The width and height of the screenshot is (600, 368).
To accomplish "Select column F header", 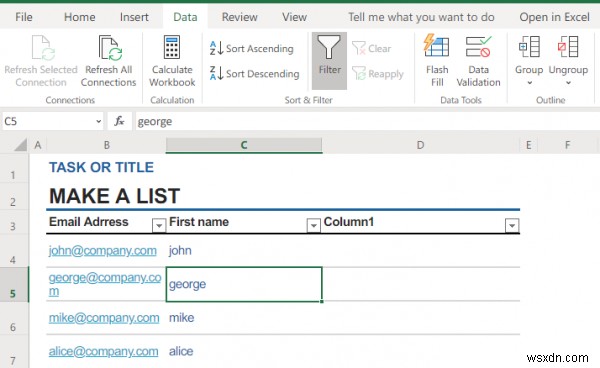I will (567, 145).
